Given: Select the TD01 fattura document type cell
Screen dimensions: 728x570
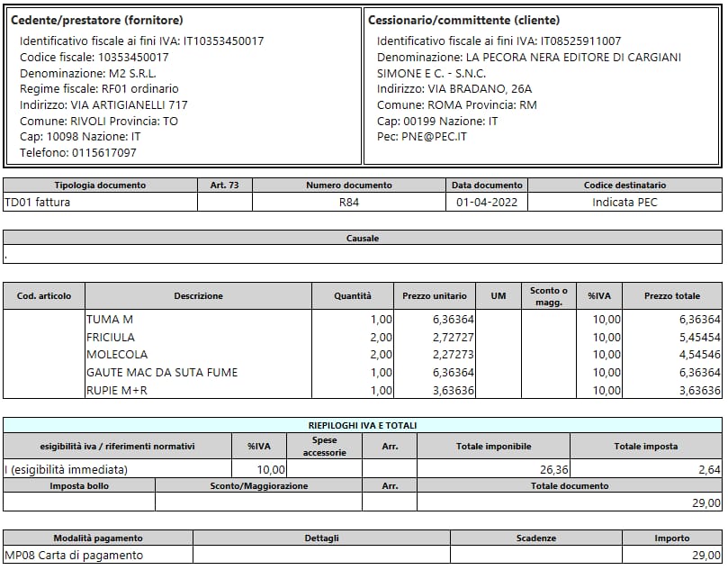Looking at the screenshot, I should tap(38, 203).
